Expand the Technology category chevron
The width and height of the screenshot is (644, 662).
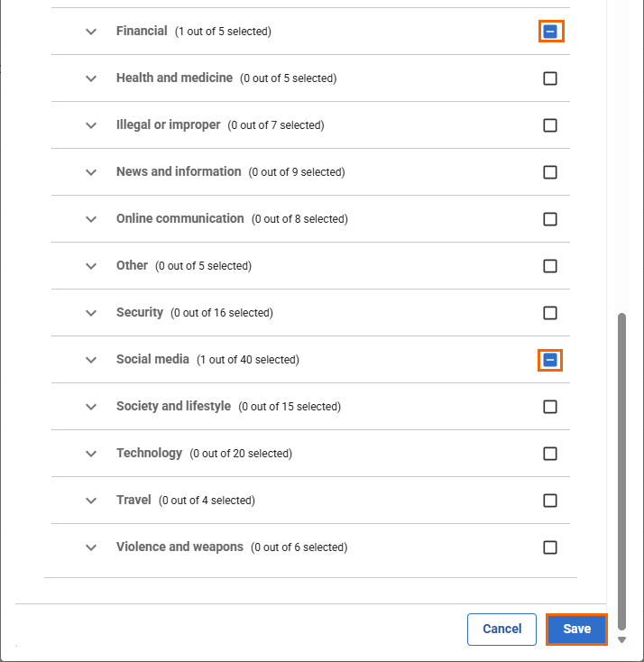tap(90, 454)
